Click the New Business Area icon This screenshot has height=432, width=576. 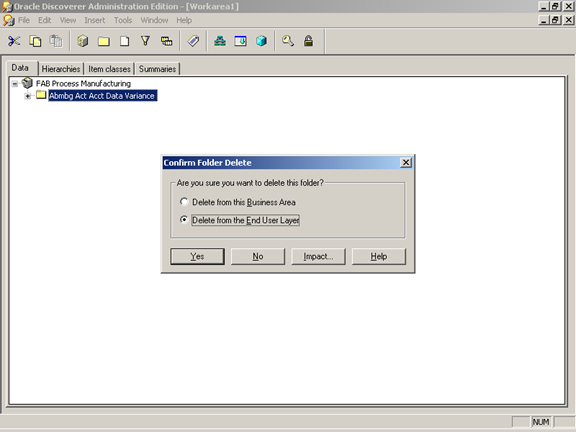pos(83,41)
